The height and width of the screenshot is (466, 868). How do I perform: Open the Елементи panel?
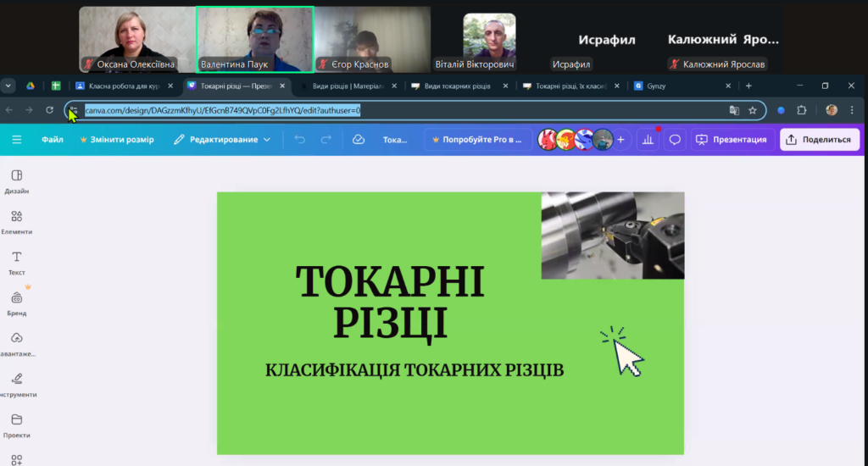click(16, 221)
